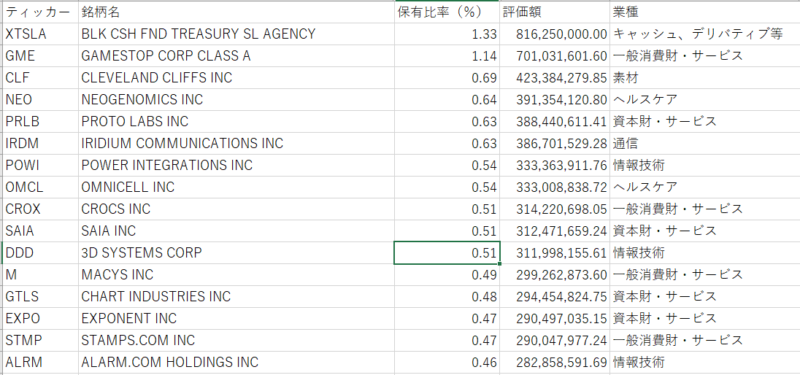Select the 銘柄名 header cell
The image size is (800, 375).
point(236,12)
